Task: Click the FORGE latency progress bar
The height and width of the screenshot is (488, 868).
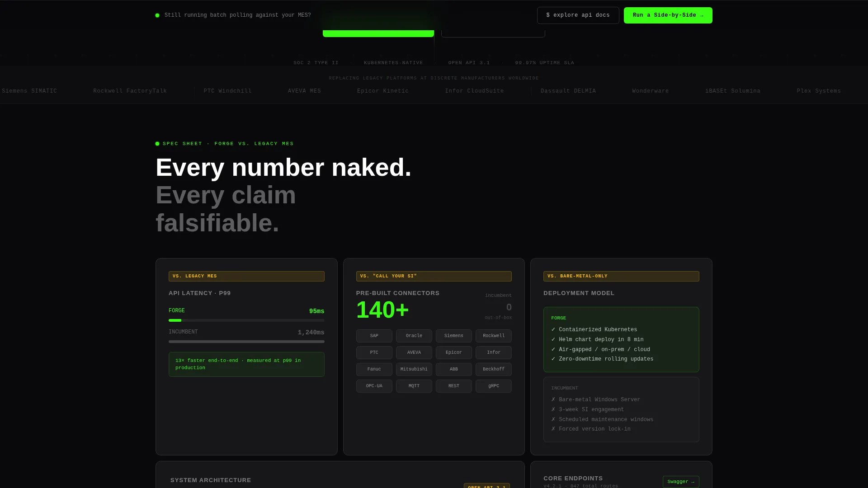Action: [x=246, y=320]
